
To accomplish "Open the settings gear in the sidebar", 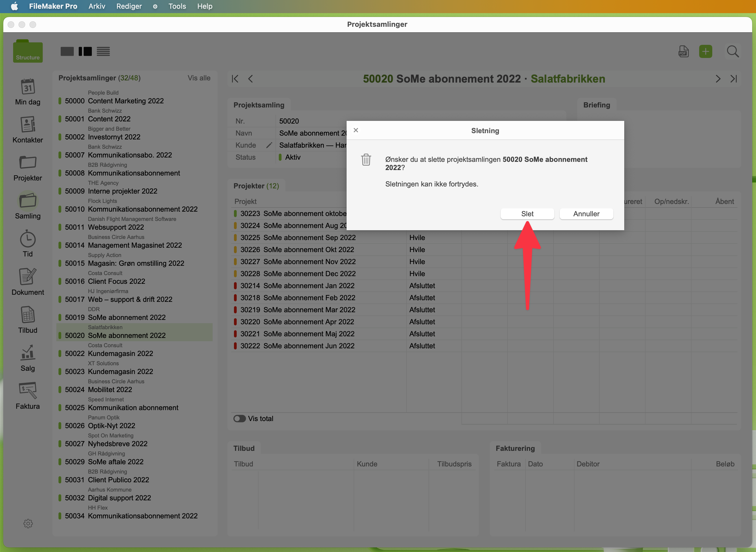I will [x=28, y=523].
